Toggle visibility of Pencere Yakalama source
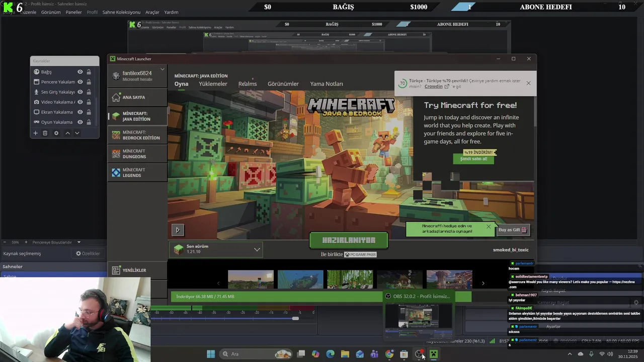 (80, 82)
